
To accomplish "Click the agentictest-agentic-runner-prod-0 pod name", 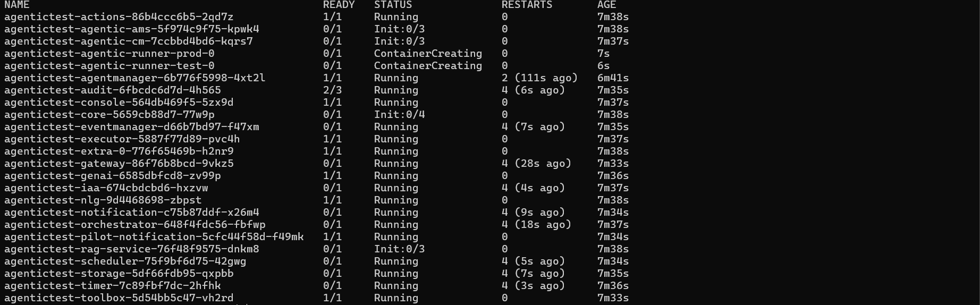I will tap(109, 54).
